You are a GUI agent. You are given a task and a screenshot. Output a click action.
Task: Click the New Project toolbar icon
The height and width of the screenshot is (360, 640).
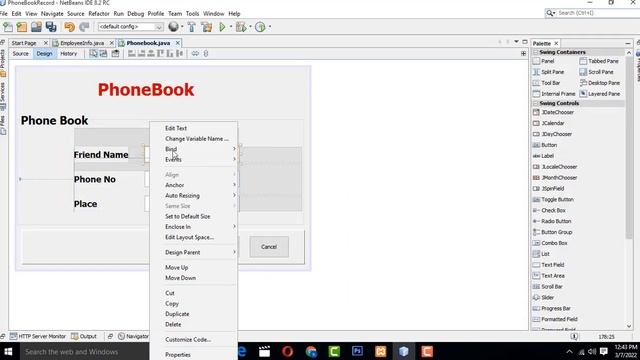[22, 27]
